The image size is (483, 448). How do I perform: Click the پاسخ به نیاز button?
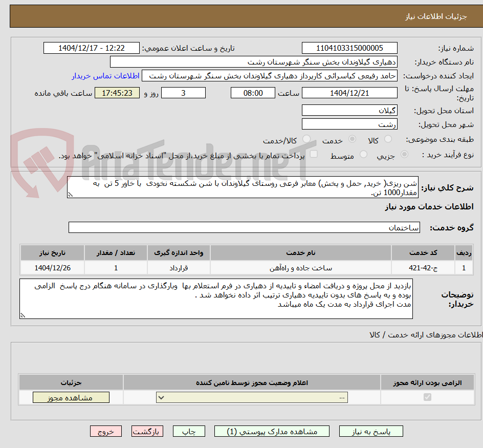pyautogui.click(x=371, y=431)
